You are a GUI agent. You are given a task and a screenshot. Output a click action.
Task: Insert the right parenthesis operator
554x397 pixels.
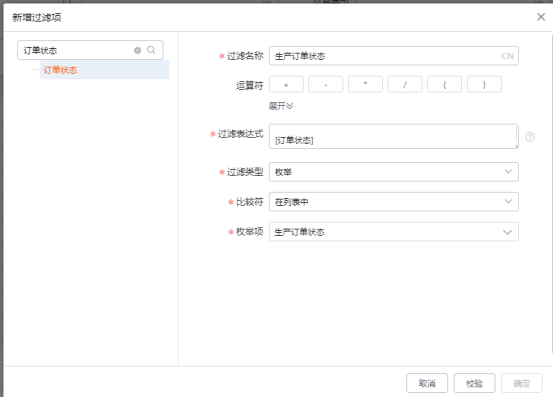pos(484,85)
